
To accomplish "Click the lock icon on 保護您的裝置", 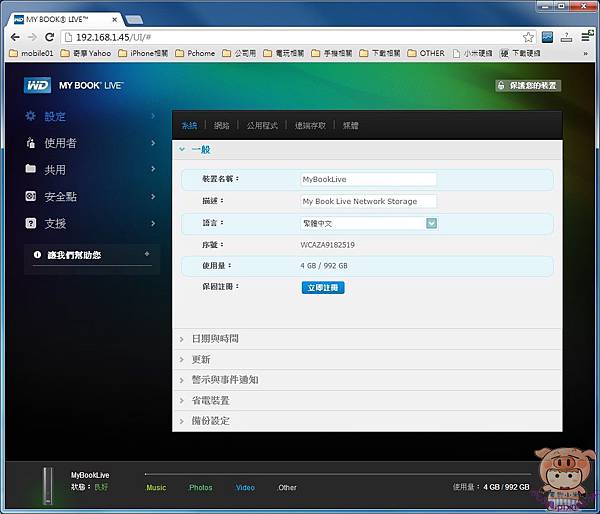I will (x=501, y=85).
